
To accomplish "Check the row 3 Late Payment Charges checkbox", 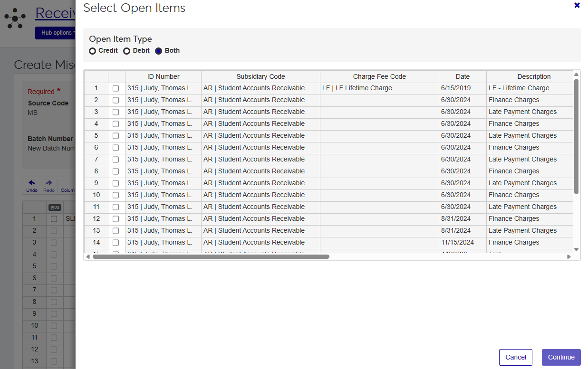I will [x=116, y=112].
